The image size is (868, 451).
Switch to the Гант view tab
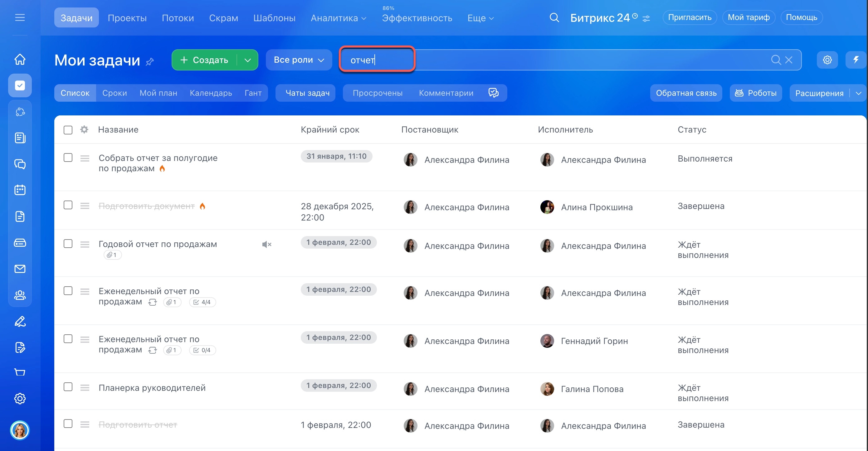click(253, 93)
